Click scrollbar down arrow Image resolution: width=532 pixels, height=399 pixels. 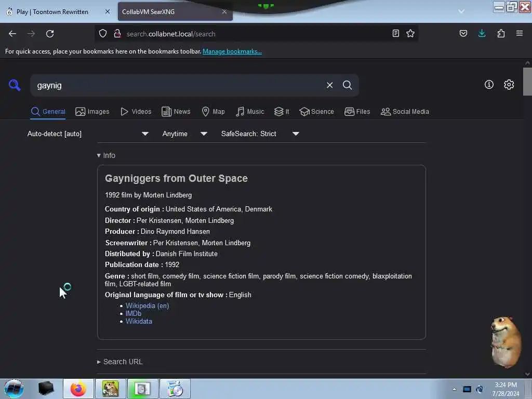point(527,374)
